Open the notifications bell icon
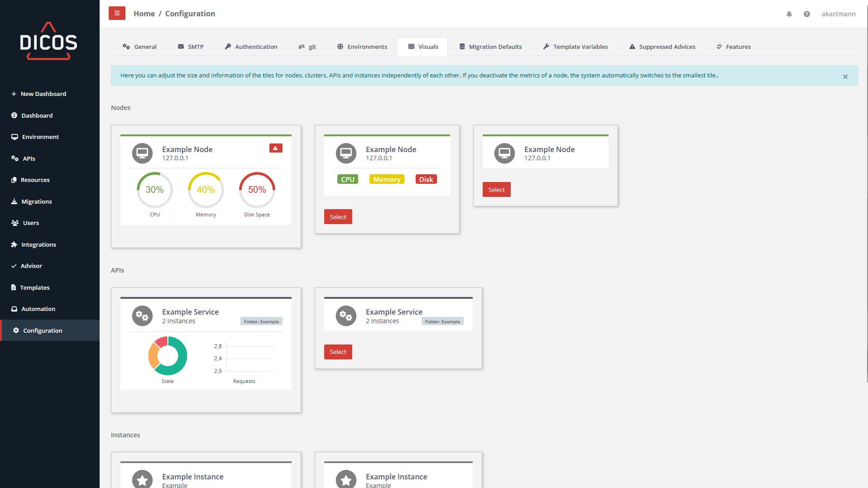 [x=789, y=14]
